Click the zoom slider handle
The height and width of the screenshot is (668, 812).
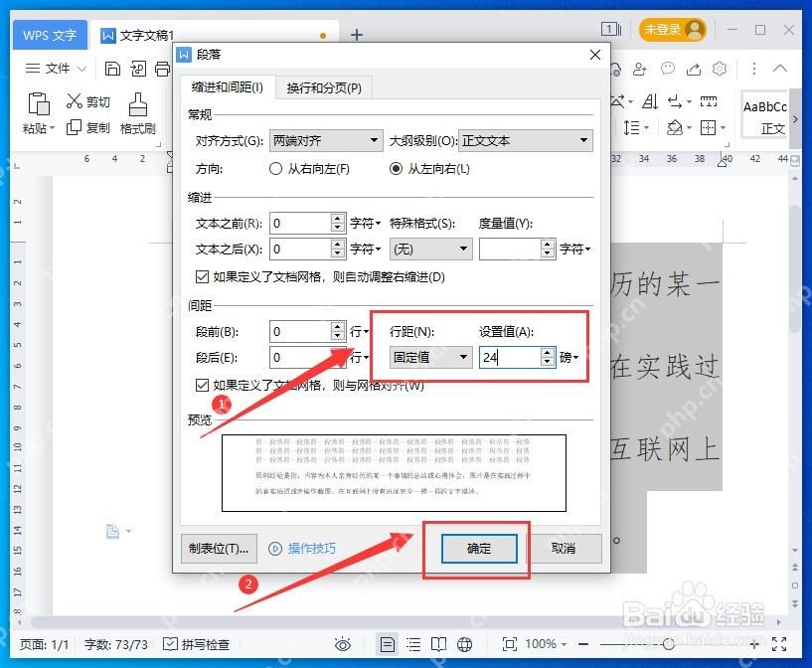(x=669, y=644)
